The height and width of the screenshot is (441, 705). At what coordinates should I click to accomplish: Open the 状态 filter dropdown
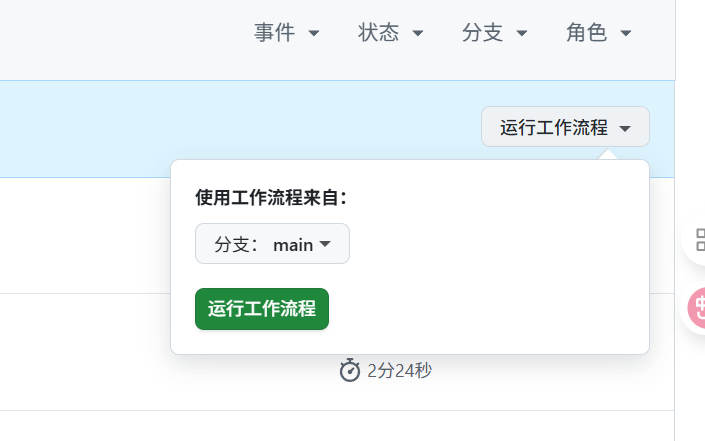pos(391,33)
